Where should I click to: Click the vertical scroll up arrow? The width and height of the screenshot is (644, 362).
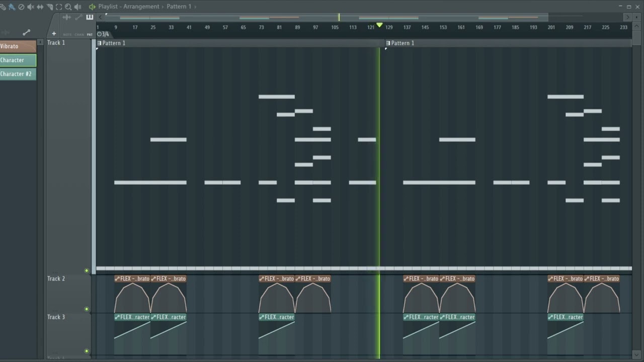(x=636, y=26)
